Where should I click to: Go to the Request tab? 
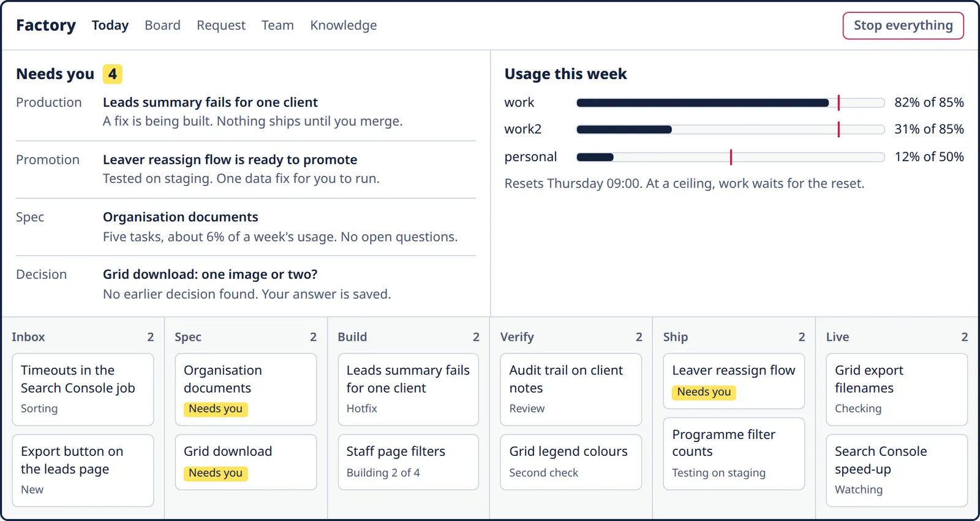click(221, 25)
